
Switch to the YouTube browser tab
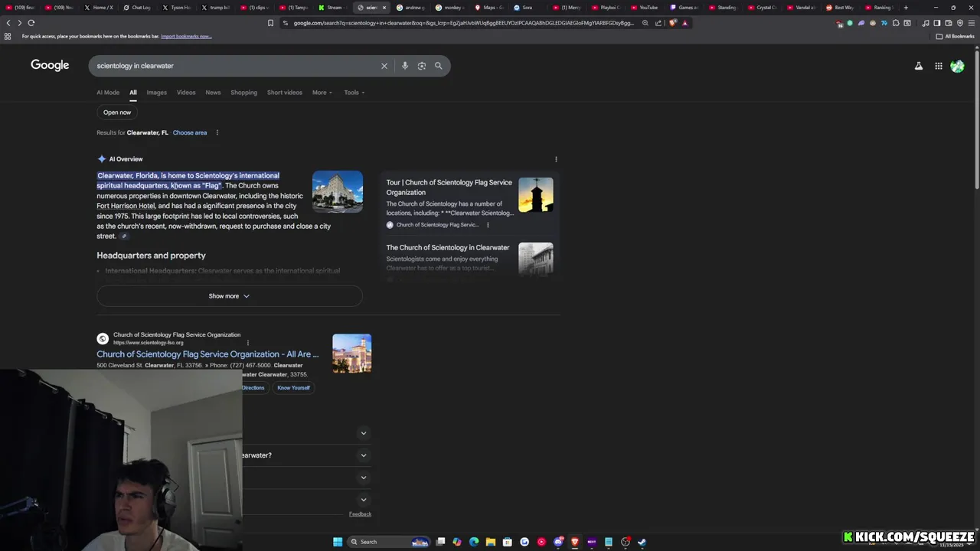coord(644,8)
